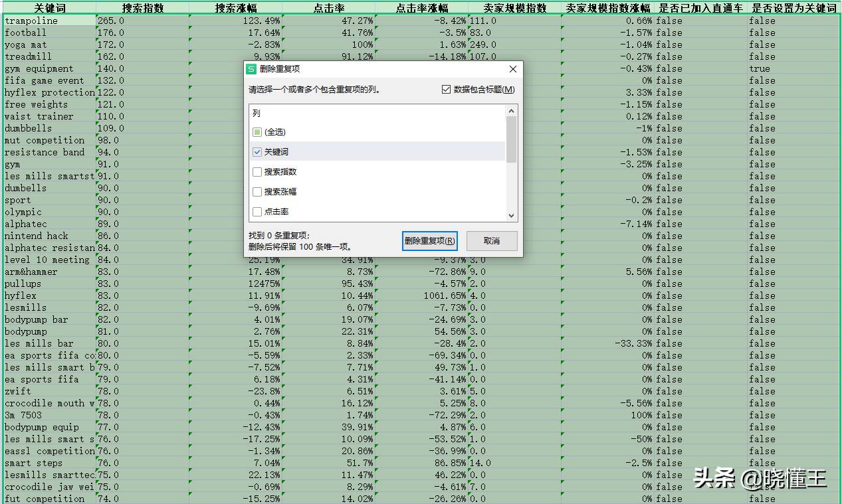Select the trampoline keyword cell
This screenshot has width=842, height=504.
[49, 21]
